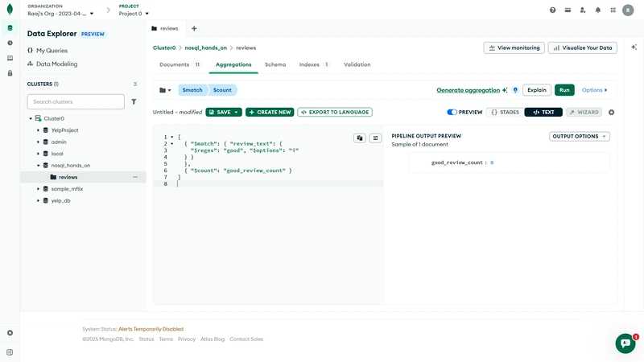Open saved pipelines folder dropdown
Viewport: 644px width, 362px height.
point(165,90)
